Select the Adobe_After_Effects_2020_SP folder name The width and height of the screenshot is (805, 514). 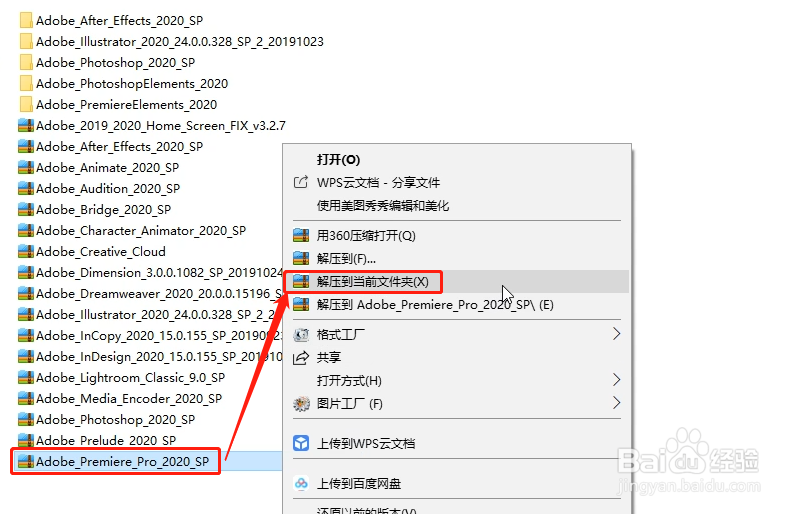click(x=120, y=21)
